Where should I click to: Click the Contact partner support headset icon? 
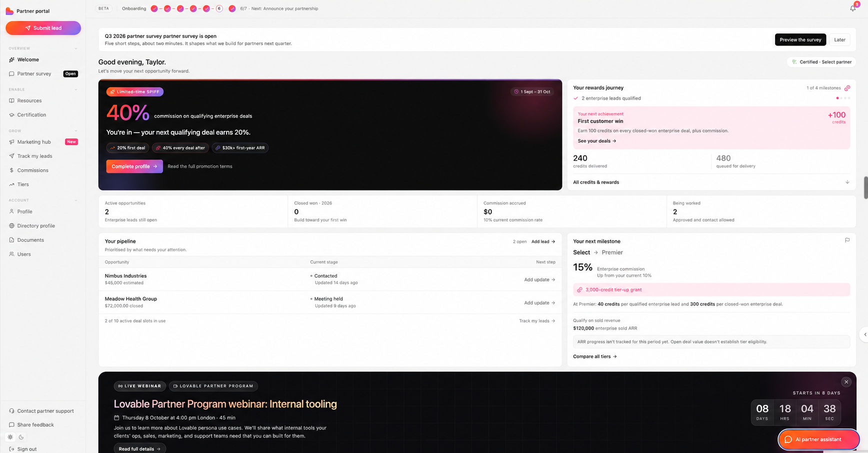pos(11,411)
